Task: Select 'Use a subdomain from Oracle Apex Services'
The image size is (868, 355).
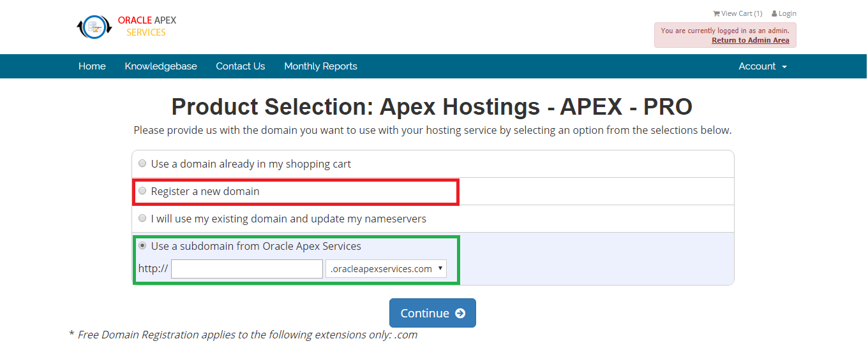Action: [x=142, y=245]
